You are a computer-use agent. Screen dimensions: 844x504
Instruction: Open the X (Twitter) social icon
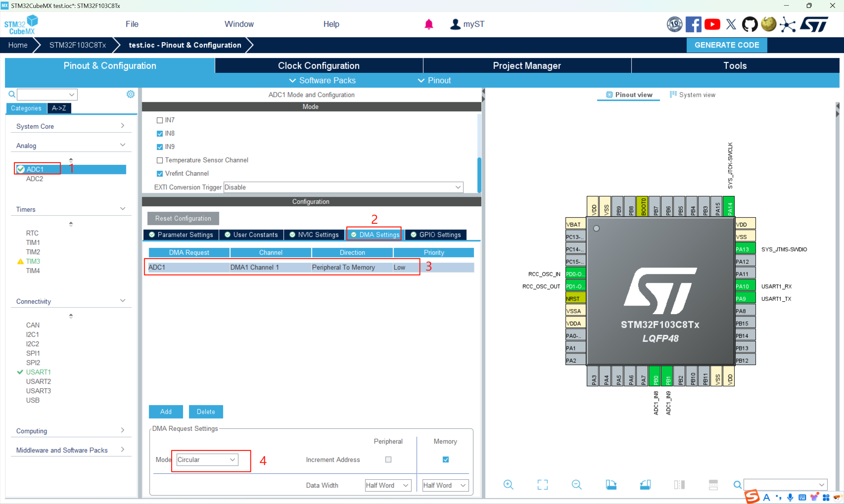click(x=731, y=24)
